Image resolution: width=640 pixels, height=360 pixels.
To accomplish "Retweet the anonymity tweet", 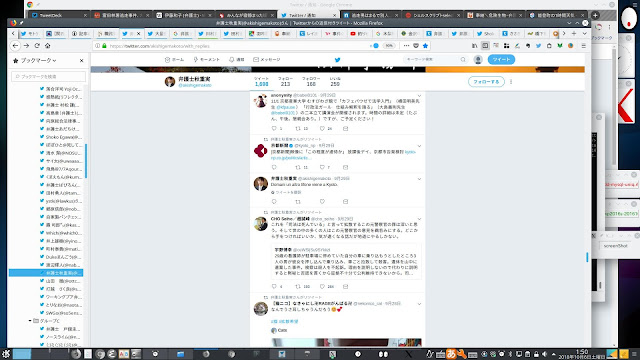I will (x=298, y=129).
